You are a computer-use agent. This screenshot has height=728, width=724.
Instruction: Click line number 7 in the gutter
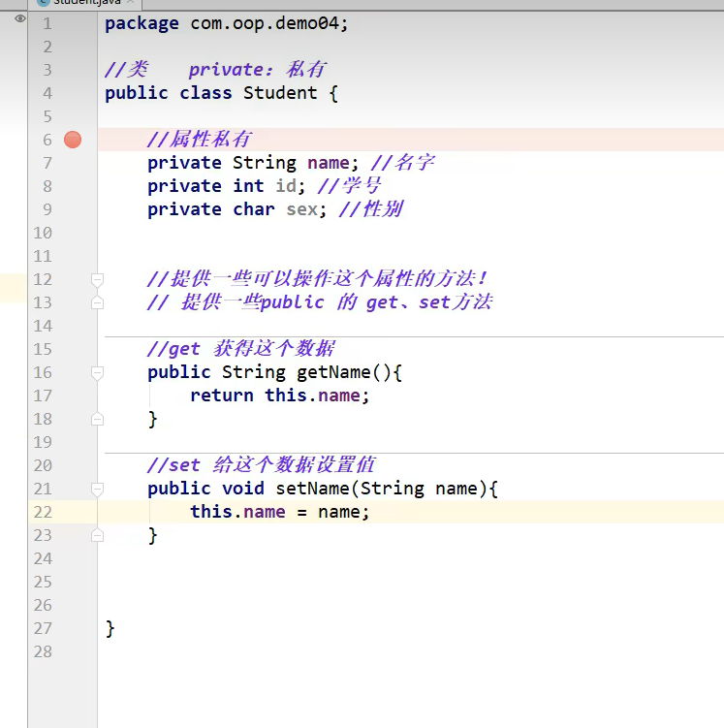(47, 163)
